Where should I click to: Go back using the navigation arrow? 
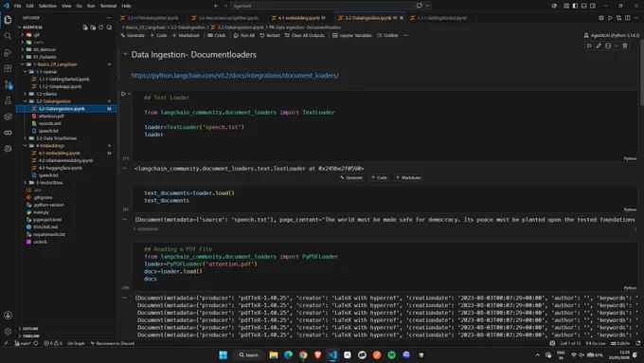[x=216, y=6]
